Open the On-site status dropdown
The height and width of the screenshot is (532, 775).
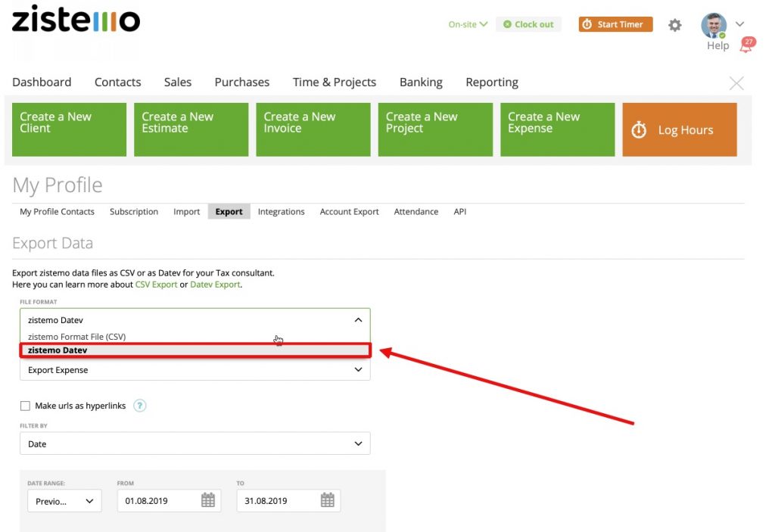pyautogui.click(x=467, y=24)
